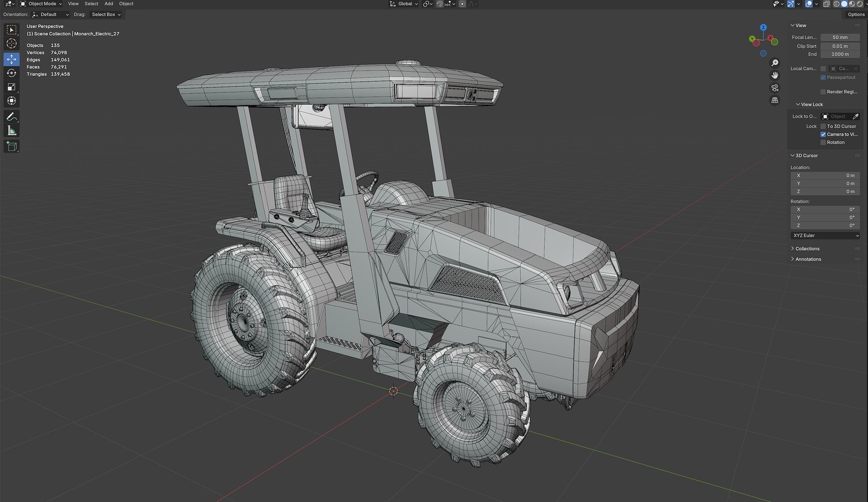
Task: Click the 3D Cursor Location Z field
Action: (825, 192)
